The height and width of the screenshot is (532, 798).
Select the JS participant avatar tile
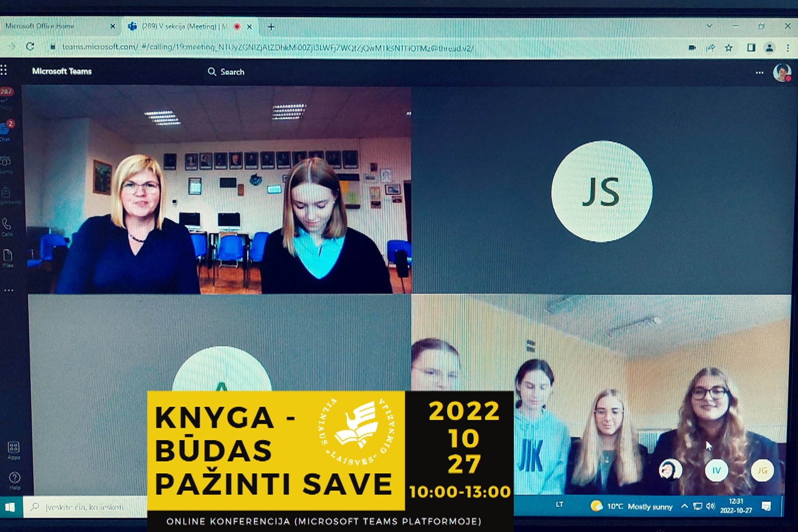pos(601,191)
